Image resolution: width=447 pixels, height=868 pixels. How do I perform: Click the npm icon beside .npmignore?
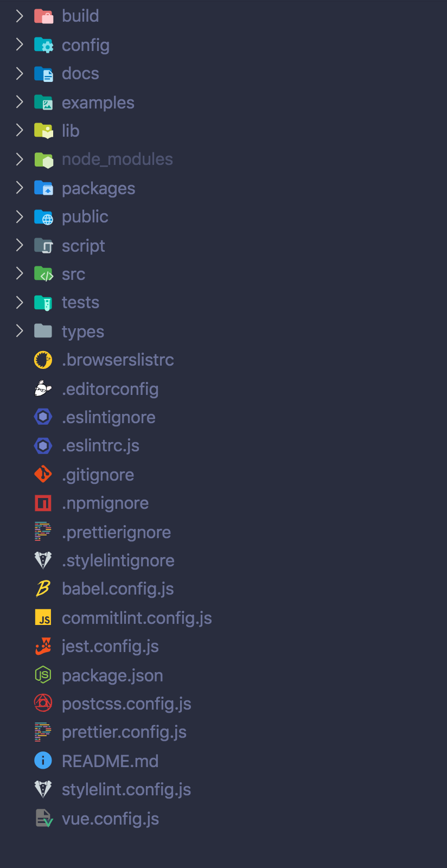click(43, 503)
